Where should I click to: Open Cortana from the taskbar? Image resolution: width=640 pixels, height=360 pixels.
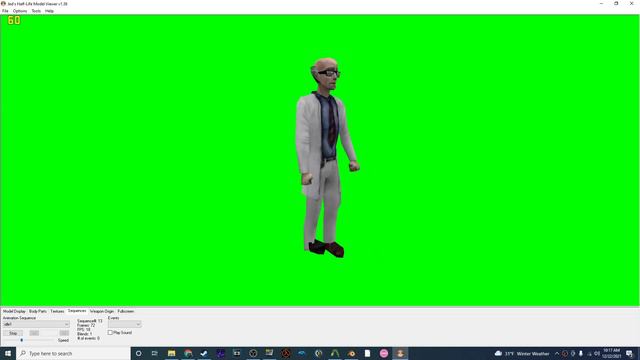[x=138, y=353]
